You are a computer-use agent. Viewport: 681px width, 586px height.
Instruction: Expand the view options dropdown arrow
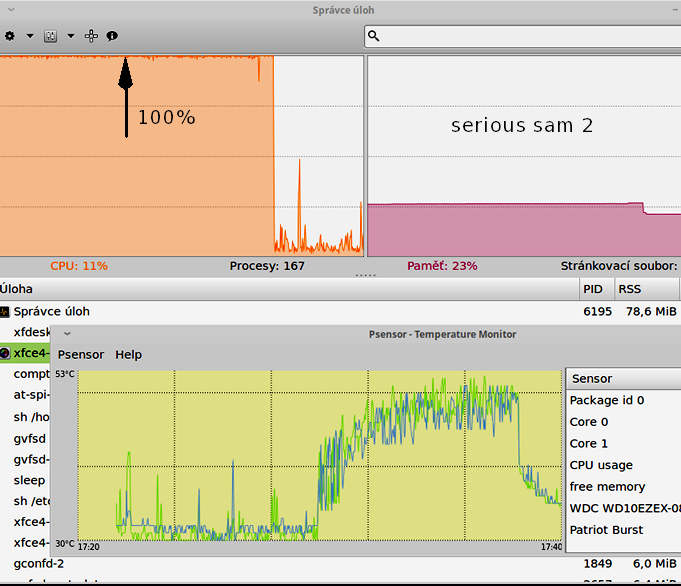point(71,36)
